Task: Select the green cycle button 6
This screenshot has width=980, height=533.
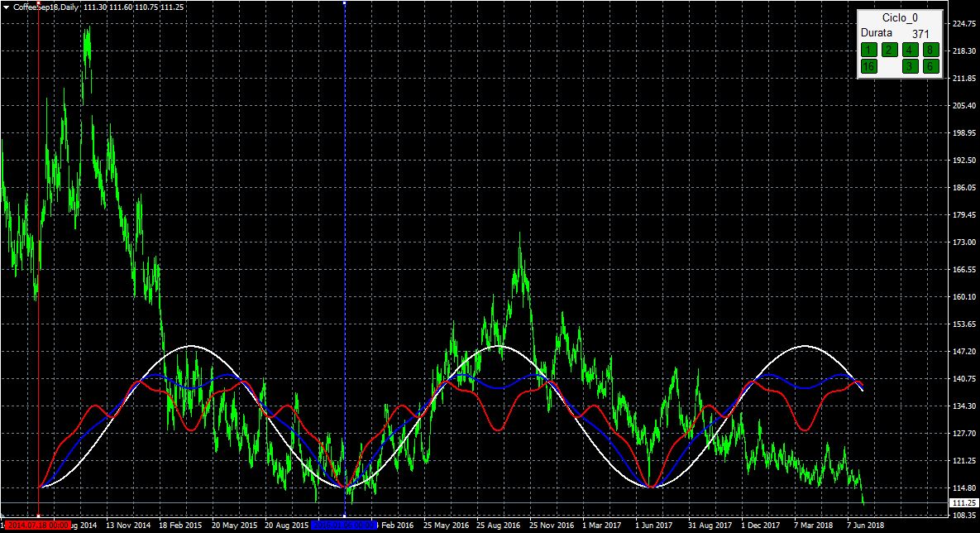Action: click(x=931, y=66)
